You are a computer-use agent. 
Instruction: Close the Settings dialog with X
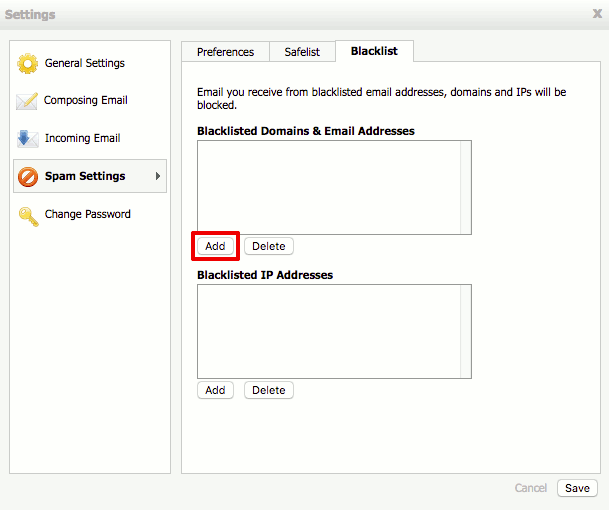[597, 14]
